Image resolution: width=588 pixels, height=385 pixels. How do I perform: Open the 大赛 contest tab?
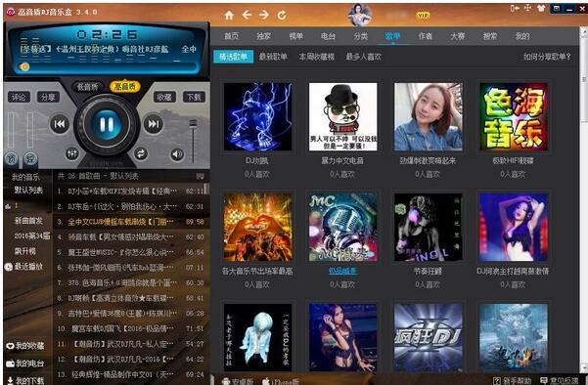click(457, 36)
